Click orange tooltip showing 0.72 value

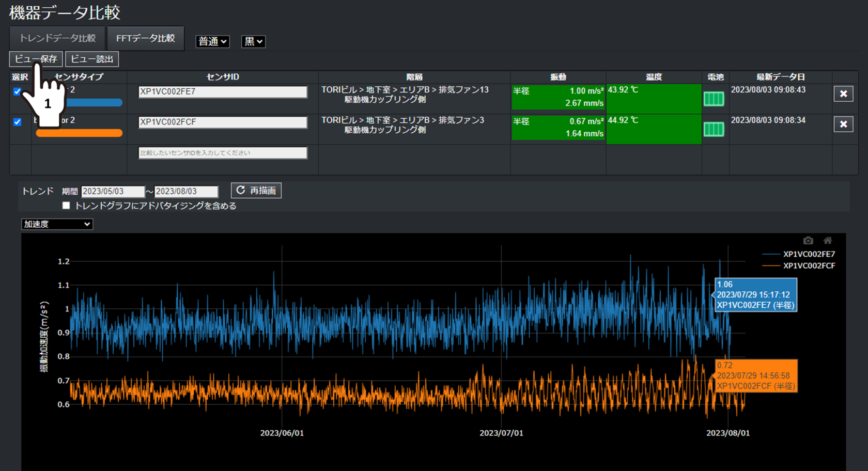pos(756,376)
